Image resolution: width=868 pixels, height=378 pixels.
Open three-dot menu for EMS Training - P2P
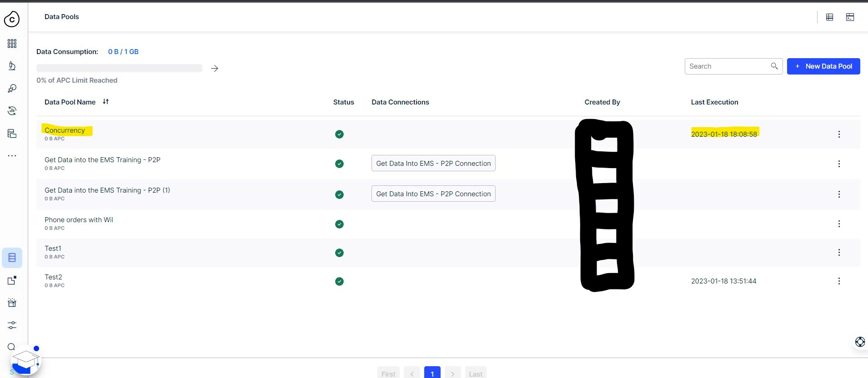[x=839, y=164]
